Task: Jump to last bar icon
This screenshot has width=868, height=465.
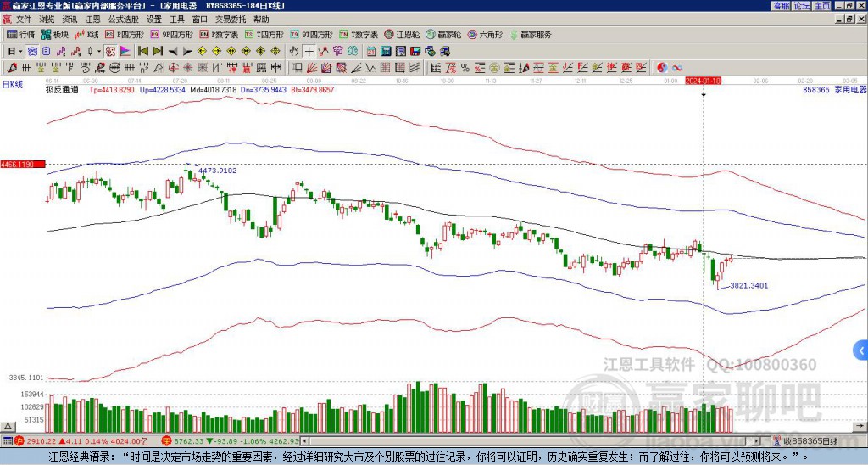Action: coord(157,52)
